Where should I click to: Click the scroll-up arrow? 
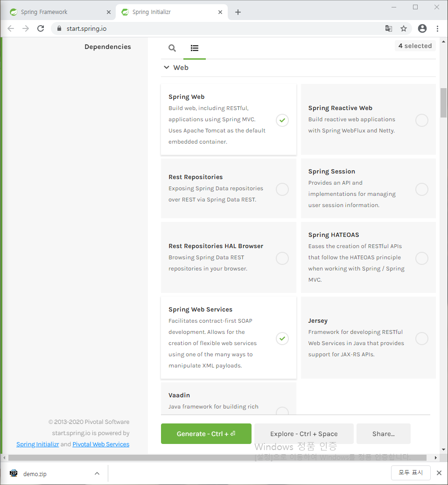tap(443, 41)
